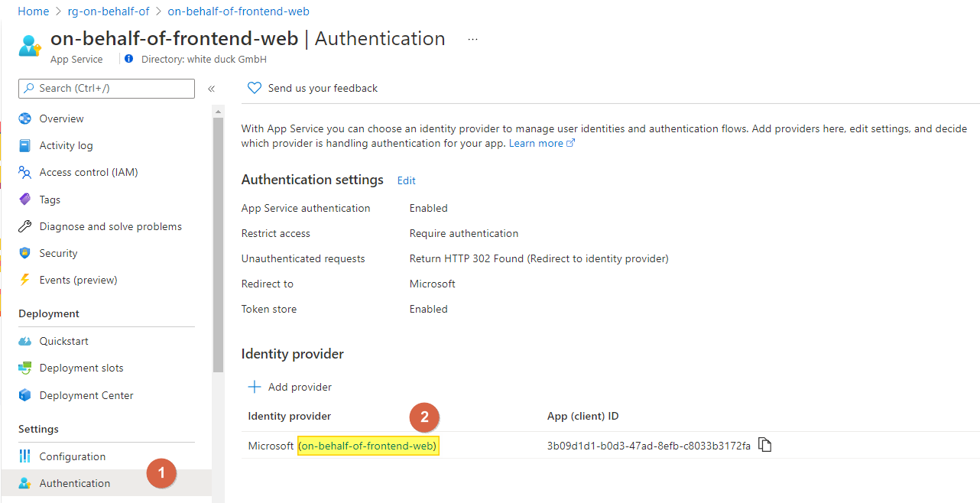980x503 pixels.
Task: Click the Deployment Center cube icon
Action: pos(25,395)
